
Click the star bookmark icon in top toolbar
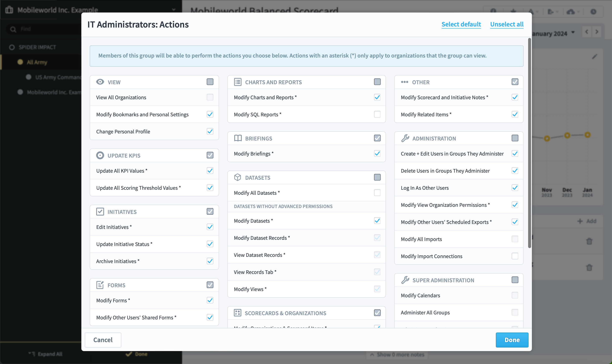point(513,11)
